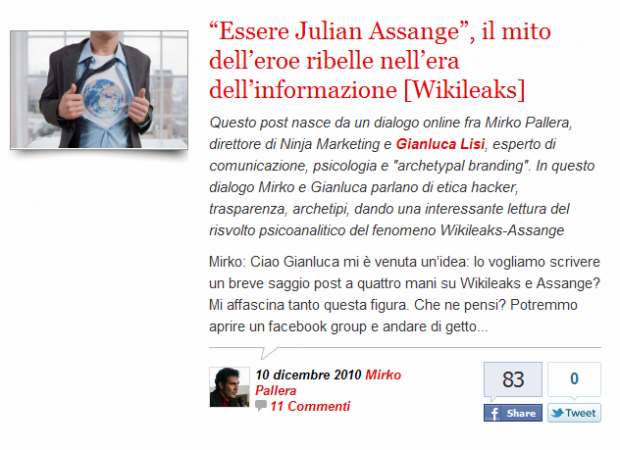
Task: Click the date 10 dicembre 2010
Action: pos(308,374)
